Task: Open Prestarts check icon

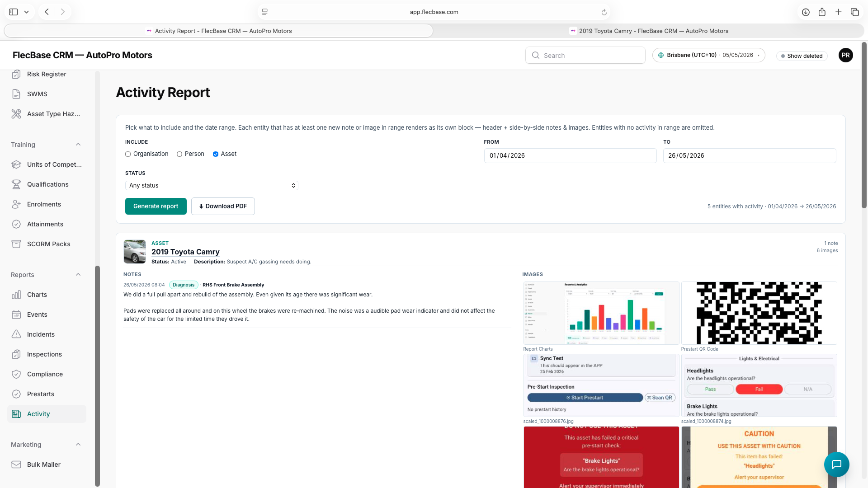Action: tap(16, 394)
